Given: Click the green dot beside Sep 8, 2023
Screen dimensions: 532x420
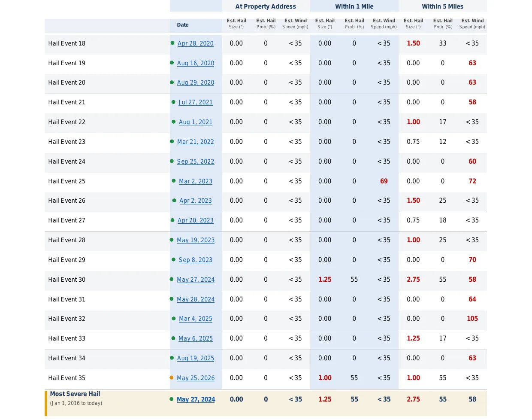Looking at the screenshot, I should click(x=174, y=260).
